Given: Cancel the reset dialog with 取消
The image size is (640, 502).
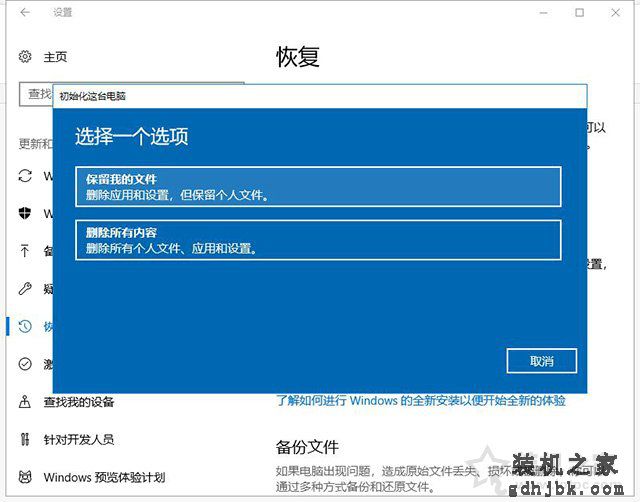Looking at the screenshot, I should (542, 361).
